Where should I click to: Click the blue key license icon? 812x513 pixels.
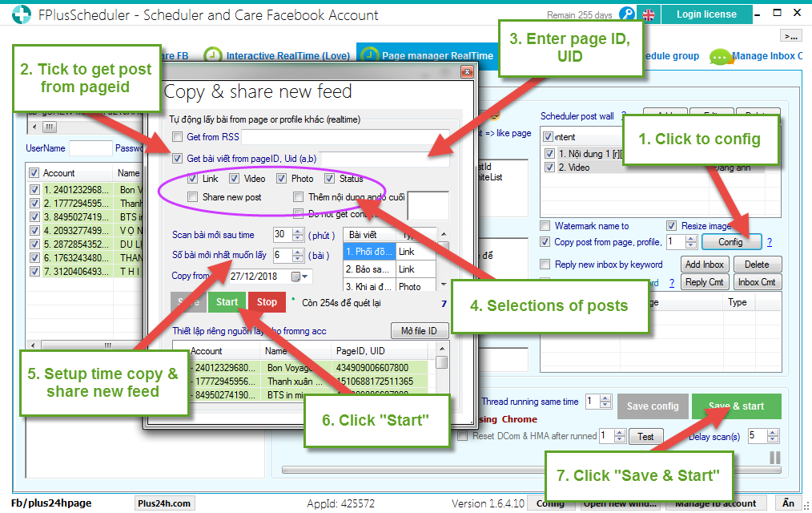627,14
